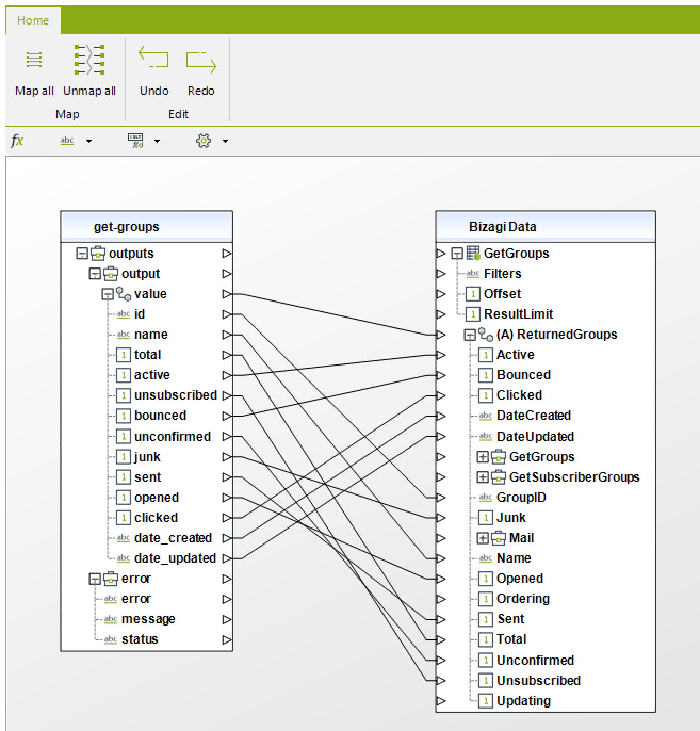Image resolution: width=700 pixels, height=731 pixels.
Task: Open the abc text functions dropdown arrow
Action: coord(89,141)
